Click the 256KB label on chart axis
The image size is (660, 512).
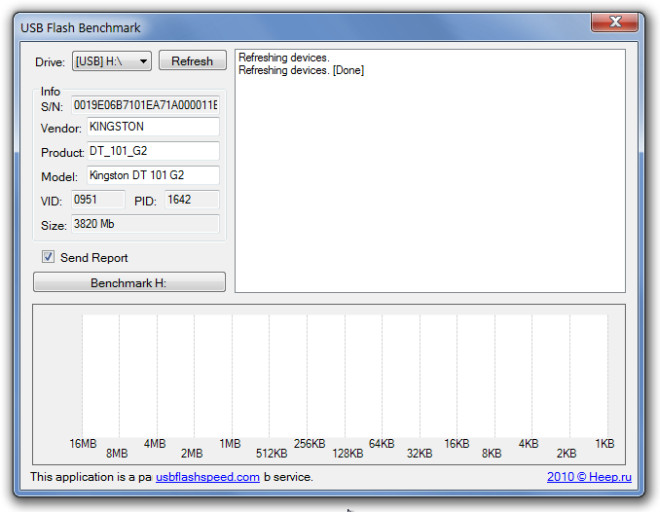tap(309, 443)
